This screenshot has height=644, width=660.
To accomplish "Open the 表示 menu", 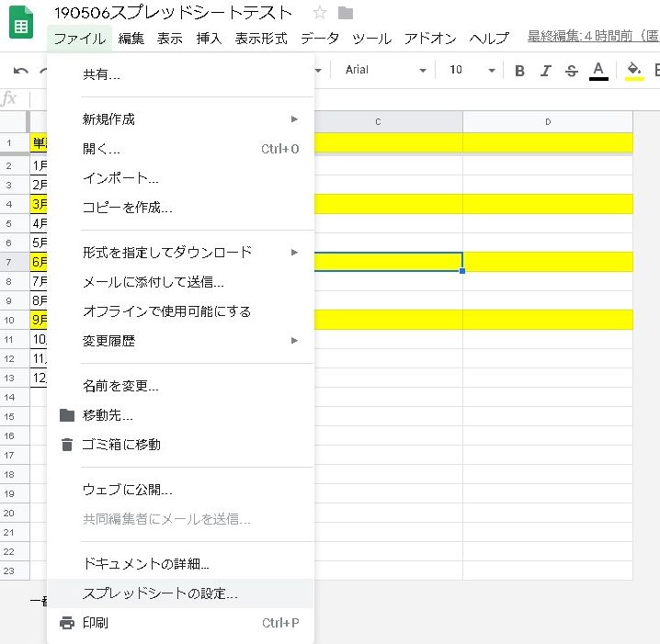I will (170, 39).
